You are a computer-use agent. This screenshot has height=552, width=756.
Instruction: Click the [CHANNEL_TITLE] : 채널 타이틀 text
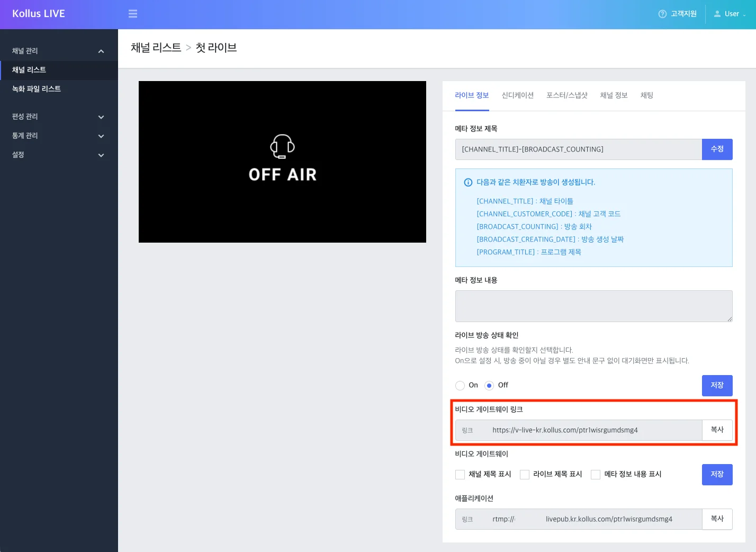(x=525, y=201)
